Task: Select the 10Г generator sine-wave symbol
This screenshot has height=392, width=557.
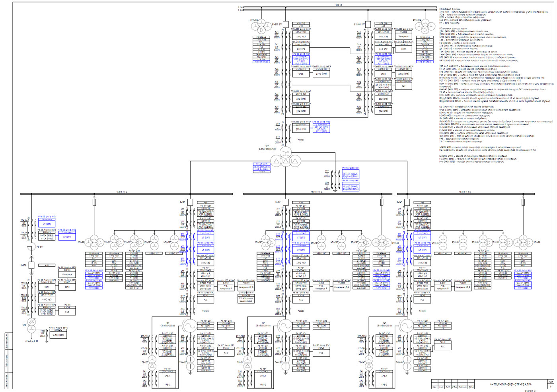Action: pos(190,326)
